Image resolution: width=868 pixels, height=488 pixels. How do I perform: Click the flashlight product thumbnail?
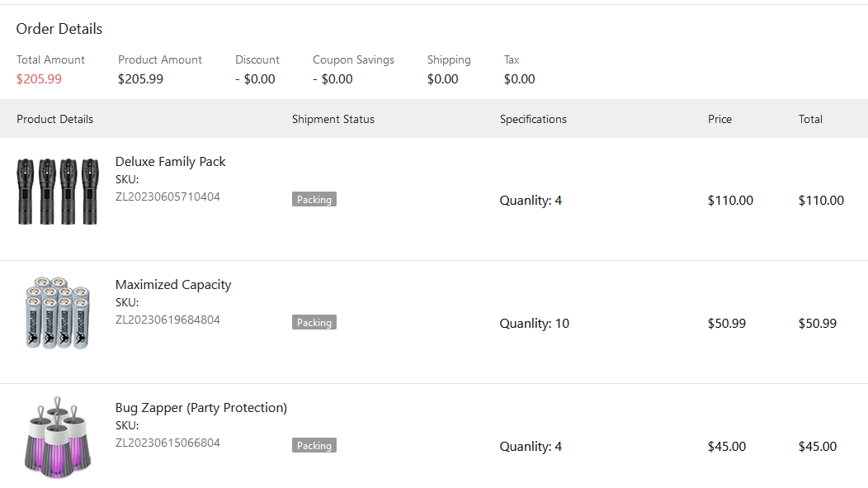[58, 192]
